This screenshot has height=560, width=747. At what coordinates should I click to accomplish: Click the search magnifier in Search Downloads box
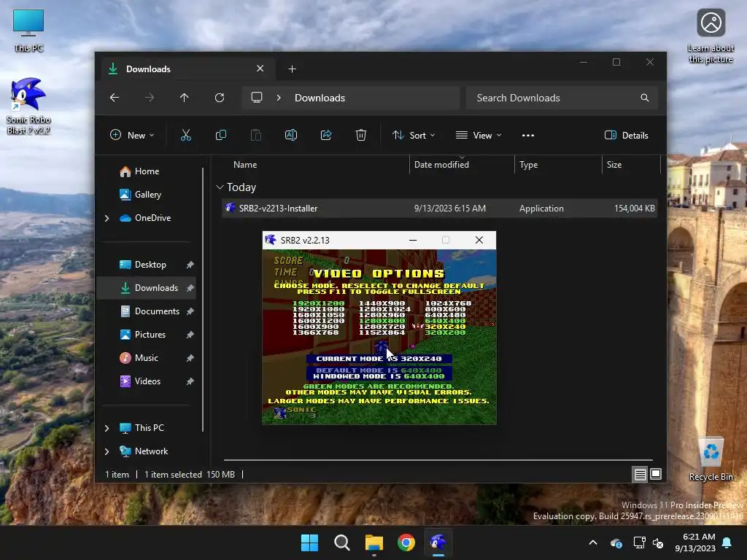pos(645,98)
